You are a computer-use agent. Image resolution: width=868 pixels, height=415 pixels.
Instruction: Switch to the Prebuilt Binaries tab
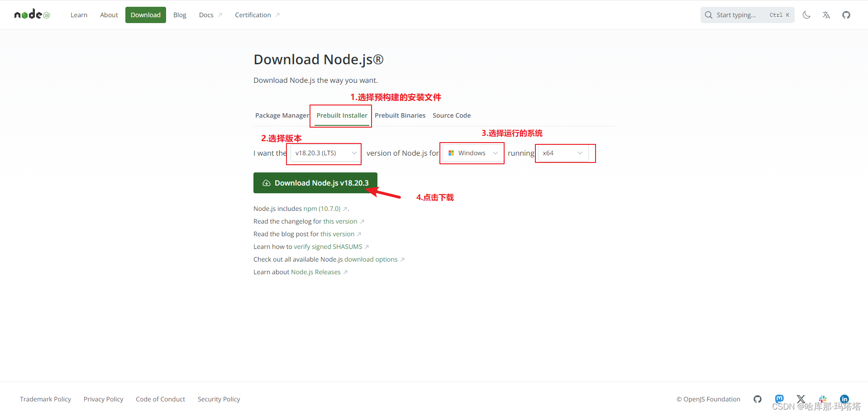[400, 115]
